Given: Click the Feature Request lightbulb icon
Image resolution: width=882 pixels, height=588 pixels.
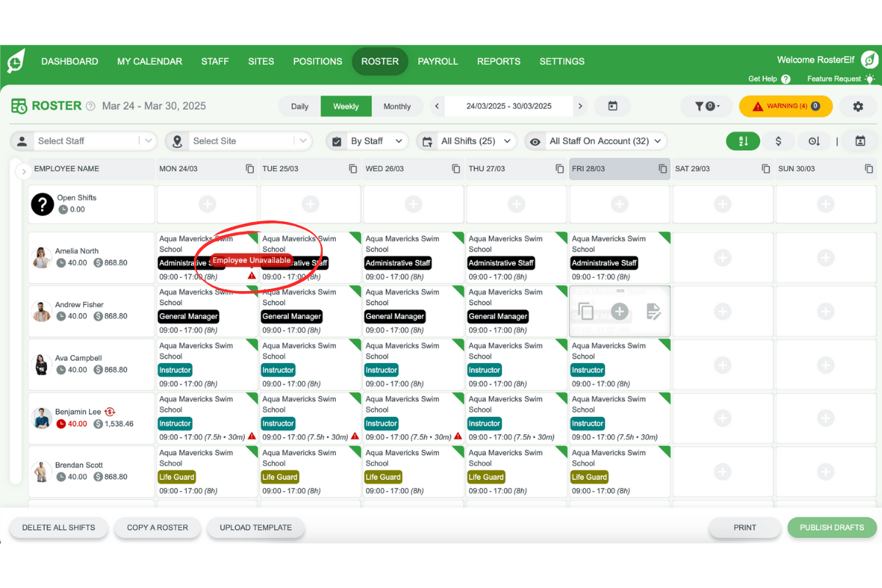Looking at the screenshot, I should (x=870, y=79).
